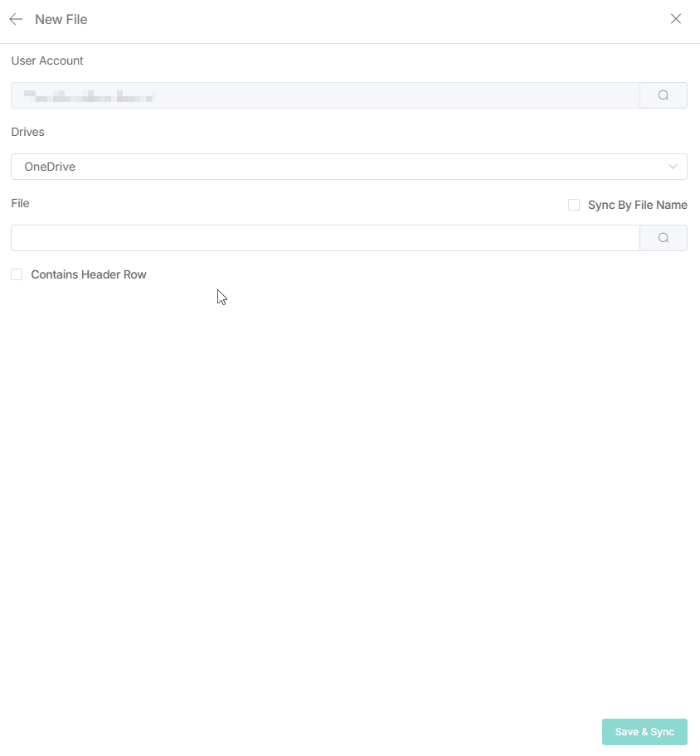Click the New File panel title
Viewport: 700px width, 756px height.
61,19
